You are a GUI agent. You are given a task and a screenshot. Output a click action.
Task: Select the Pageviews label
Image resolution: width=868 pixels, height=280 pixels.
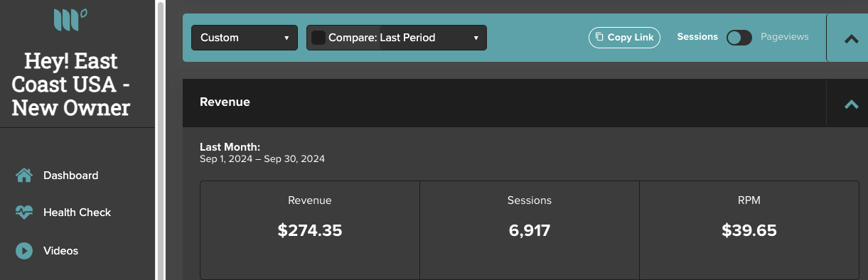click(785, 36)
